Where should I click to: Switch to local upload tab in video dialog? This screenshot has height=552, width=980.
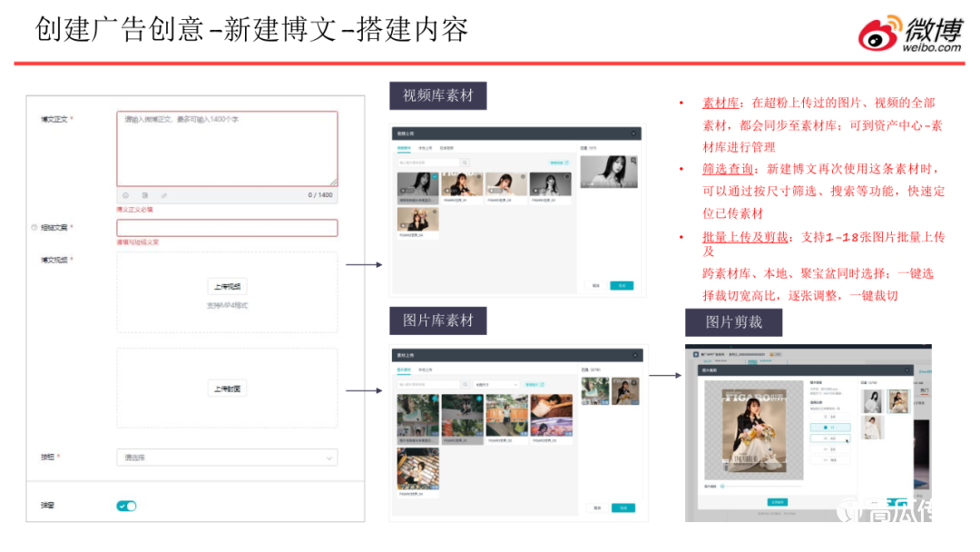click(x=425, y=147)
